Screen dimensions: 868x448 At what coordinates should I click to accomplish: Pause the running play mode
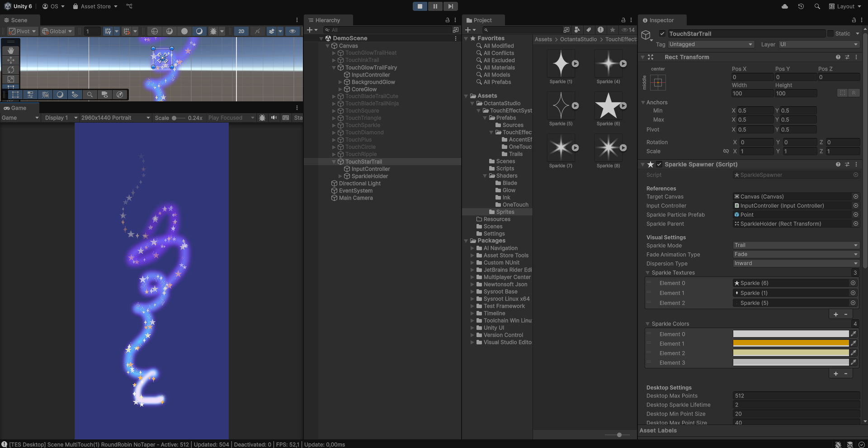pos(435,6)
